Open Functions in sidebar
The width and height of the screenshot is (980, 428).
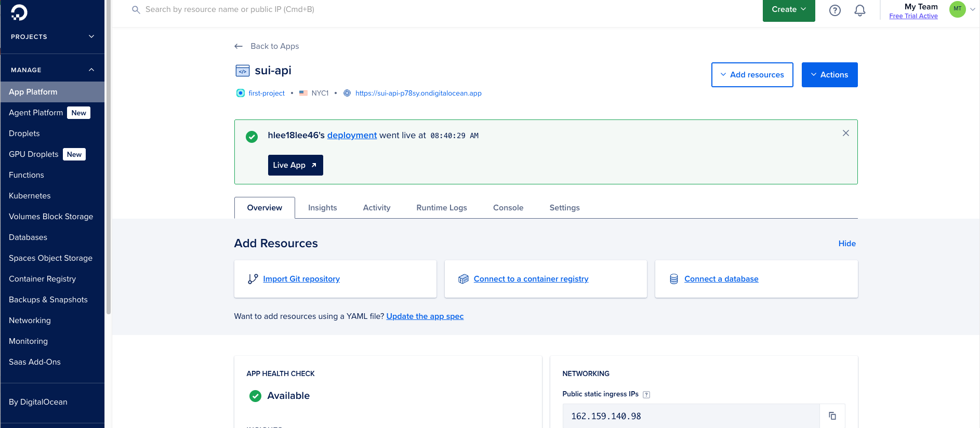52,175
